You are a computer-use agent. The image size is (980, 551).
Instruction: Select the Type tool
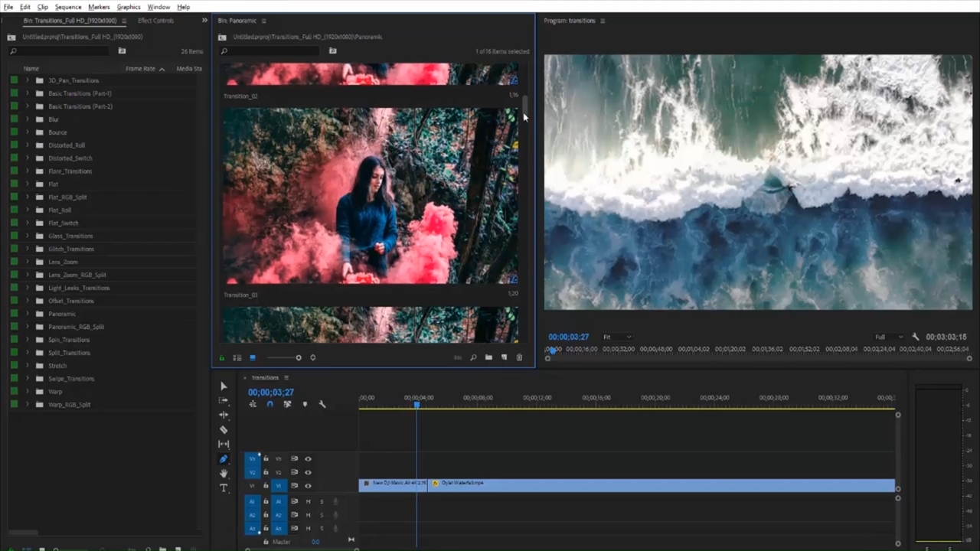(224, 487)
